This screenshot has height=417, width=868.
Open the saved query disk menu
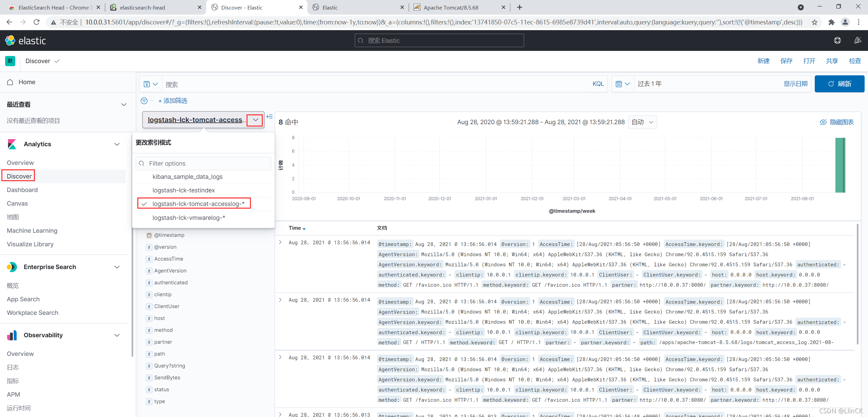[150, 84]
